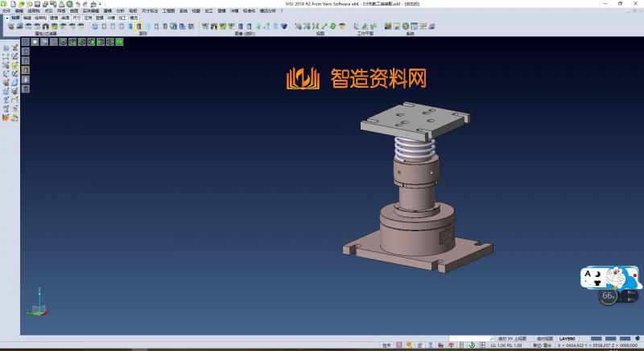The width and height of the screenshot is (644, 351).
Task: Click the first icon in the 属性/过滤器 group
Action: [11, 27]
